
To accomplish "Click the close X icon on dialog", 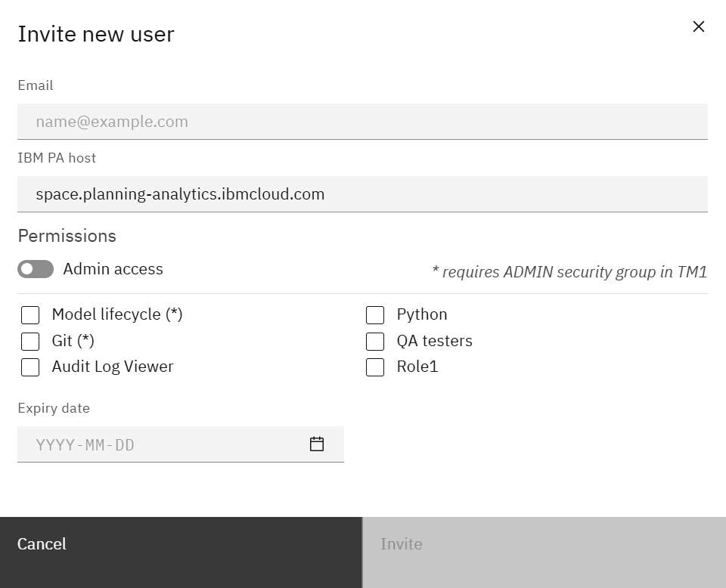I will point(698,26).
